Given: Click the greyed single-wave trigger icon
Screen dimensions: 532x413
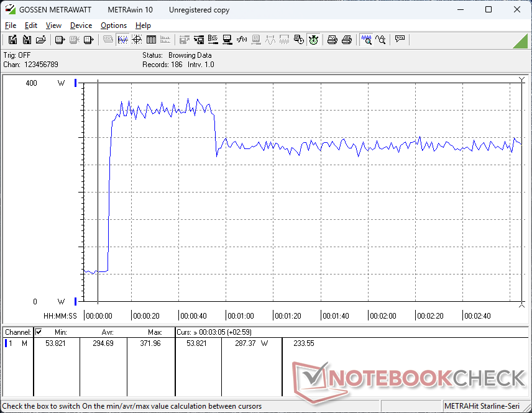Looking at the screenshot, I should tap(270, 40).
